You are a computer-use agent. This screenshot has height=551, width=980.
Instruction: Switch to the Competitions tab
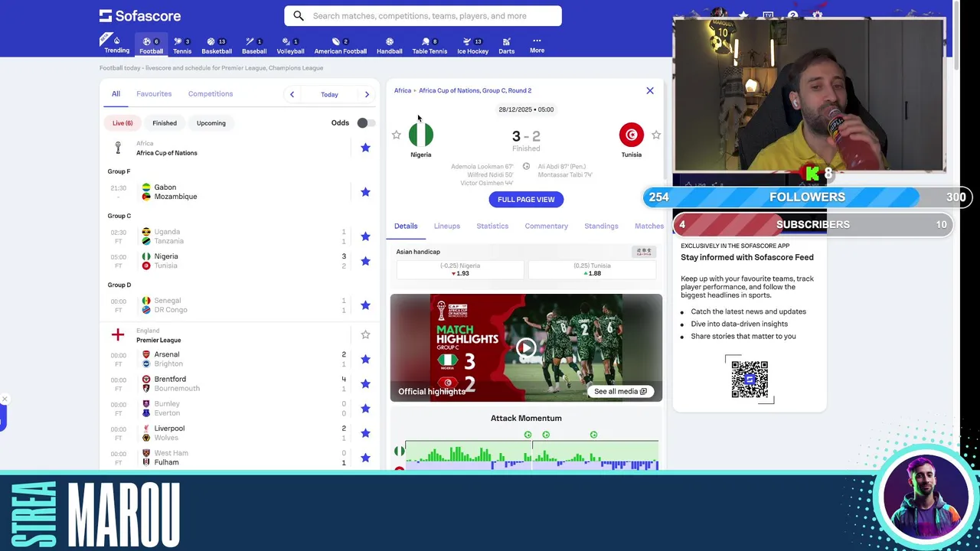coord(211,93)
